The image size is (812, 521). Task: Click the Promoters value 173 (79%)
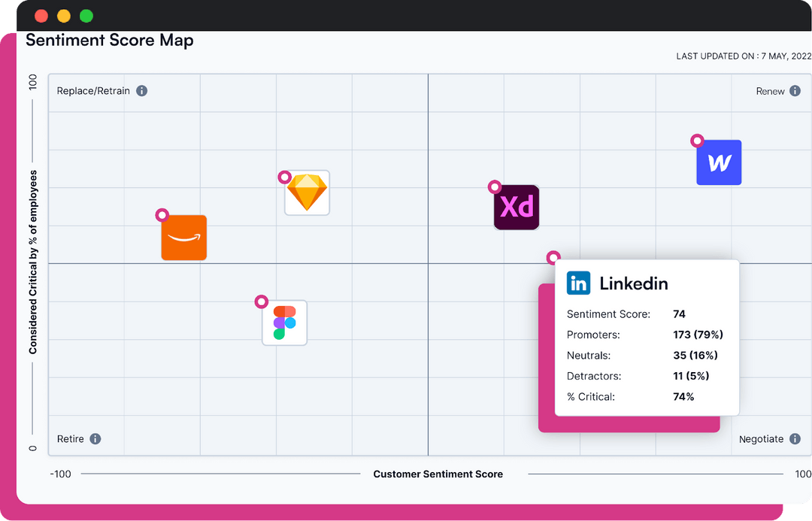pyautogui.click(x=698, y=335)
